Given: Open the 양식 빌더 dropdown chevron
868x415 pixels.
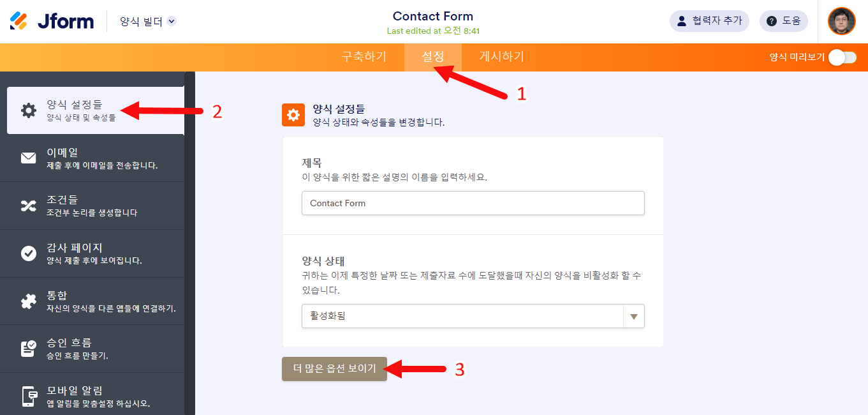Looking at the screenshot, I should pyautogui.click(x=171, y=22).
